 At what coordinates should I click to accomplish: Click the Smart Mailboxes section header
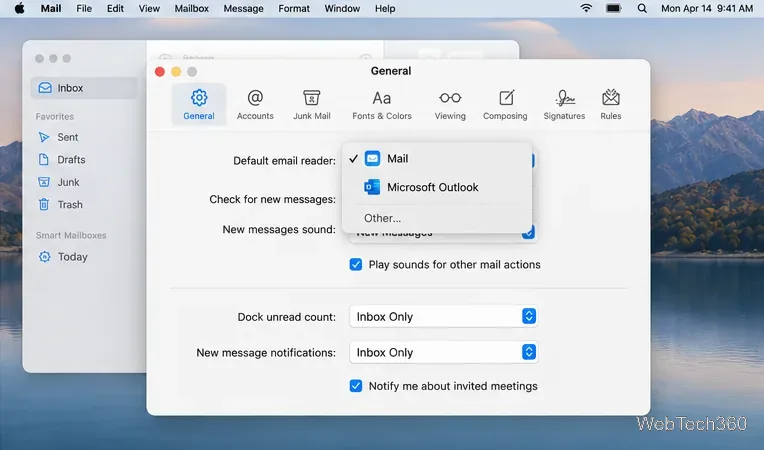click(71, 235)
